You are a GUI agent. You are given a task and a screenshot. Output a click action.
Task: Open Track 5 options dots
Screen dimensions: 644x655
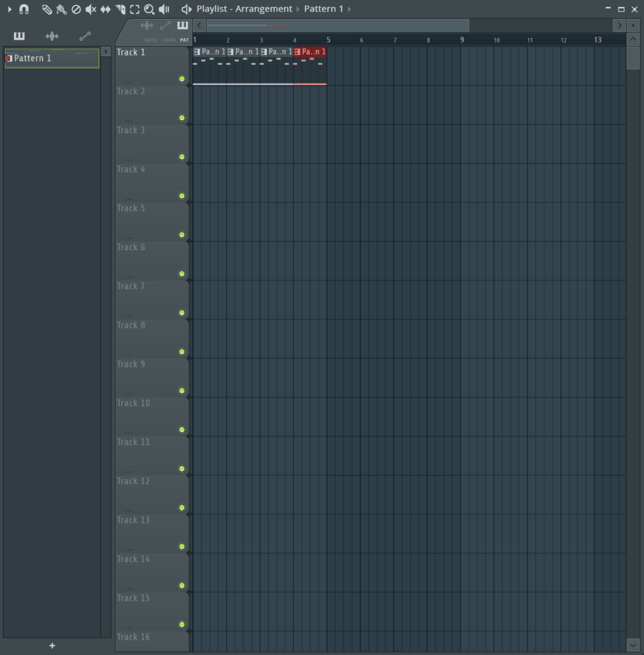[129, 237]
